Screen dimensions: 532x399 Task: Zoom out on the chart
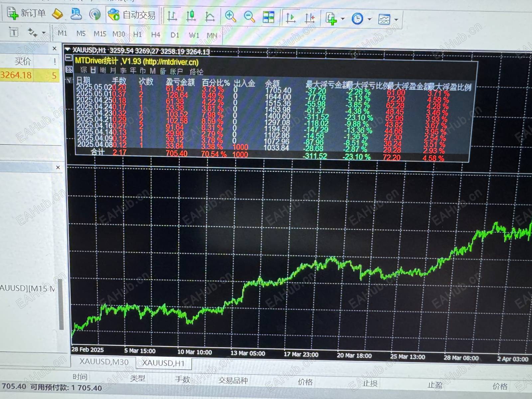point(249,17)
